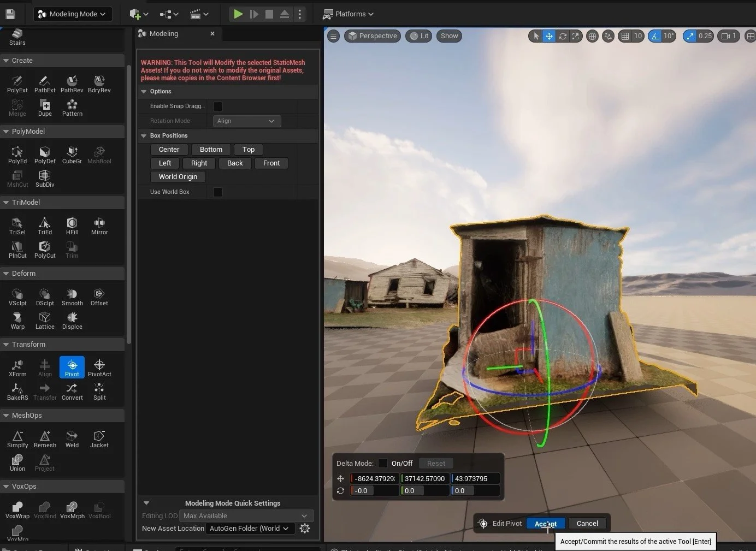Screen dimensions: 756x551
Task: Enable the Snap Dragging checkbox
Action: [217, 106]
